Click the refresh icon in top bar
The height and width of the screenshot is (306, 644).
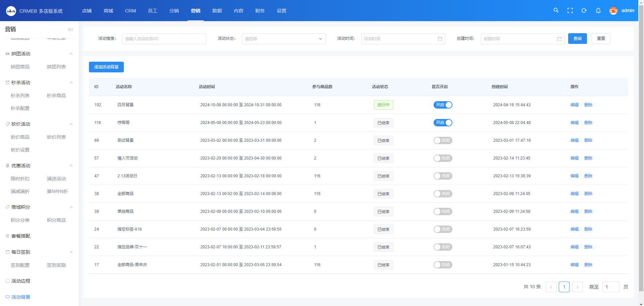(x=584, y=11)
